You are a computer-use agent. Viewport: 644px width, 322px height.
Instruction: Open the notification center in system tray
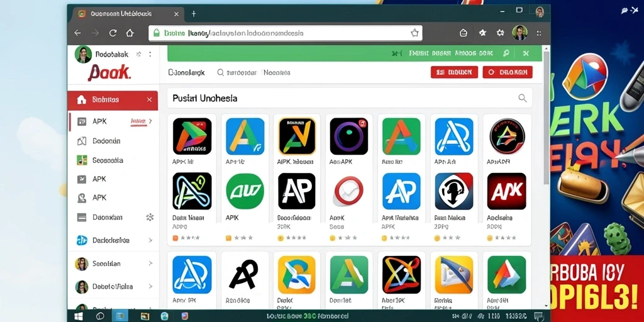tap(538, 316)
